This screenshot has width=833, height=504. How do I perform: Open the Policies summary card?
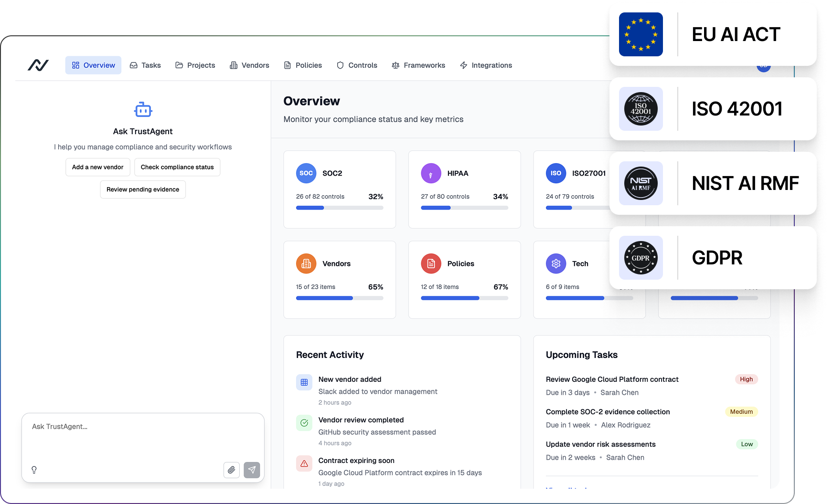tap(464, 280)
